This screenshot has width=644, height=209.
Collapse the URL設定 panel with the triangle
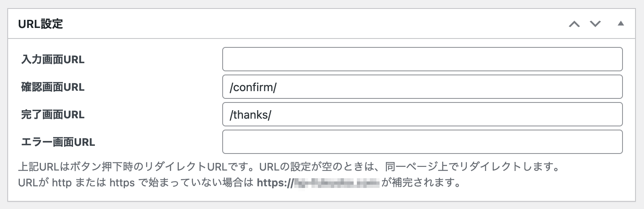pyautogui.click(x=620, y=24)
